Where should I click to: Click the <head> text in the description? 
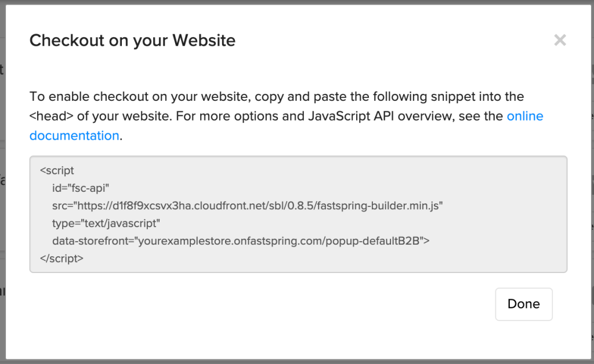(x=52, y=116)
